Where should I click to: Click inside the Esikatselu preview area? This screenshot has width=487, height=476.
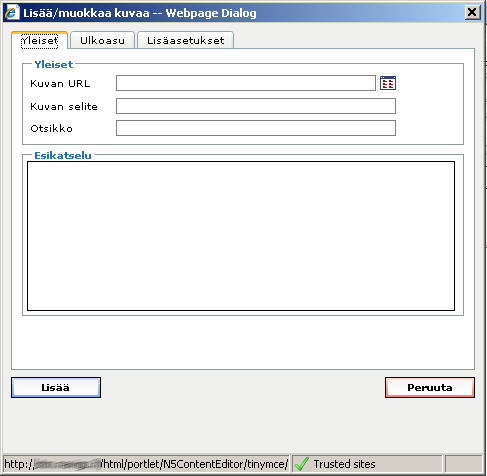click(x=241, y=236)
